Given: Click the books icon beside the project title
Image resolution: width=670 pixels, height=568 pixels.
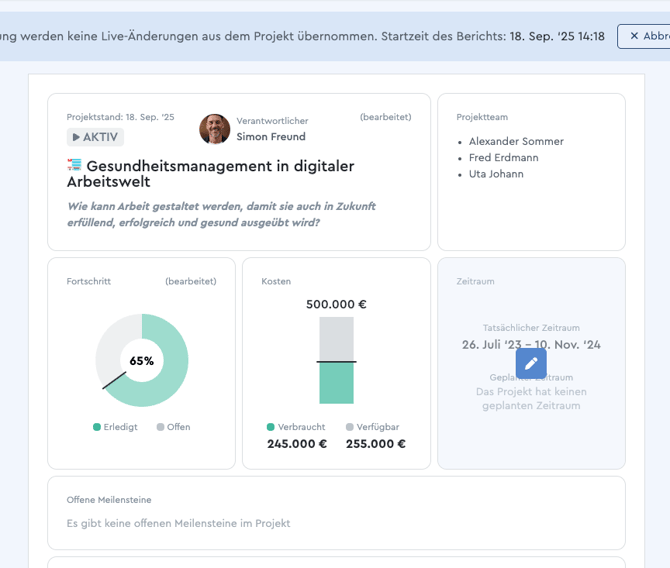Looking at the screenshot, I should tap(75, 166).
